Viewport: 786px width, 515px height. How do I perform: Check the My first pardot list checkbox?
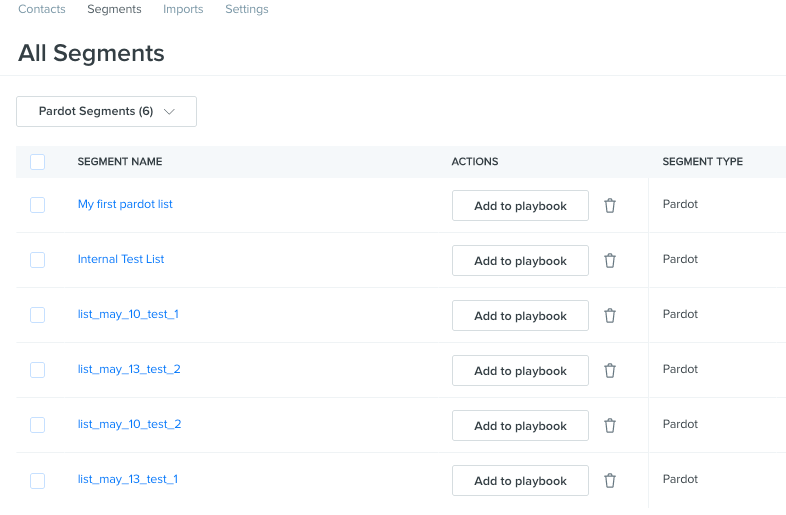coord(38,205)
